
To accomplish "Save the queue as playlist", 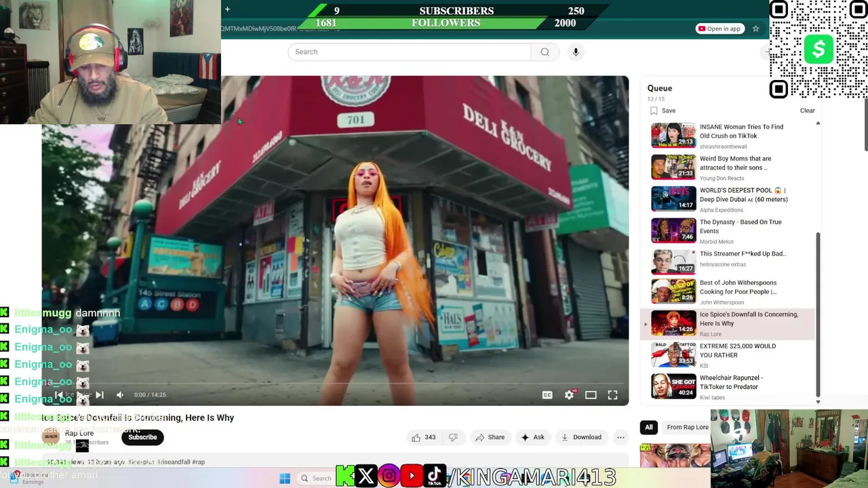I will coord(663,110).
